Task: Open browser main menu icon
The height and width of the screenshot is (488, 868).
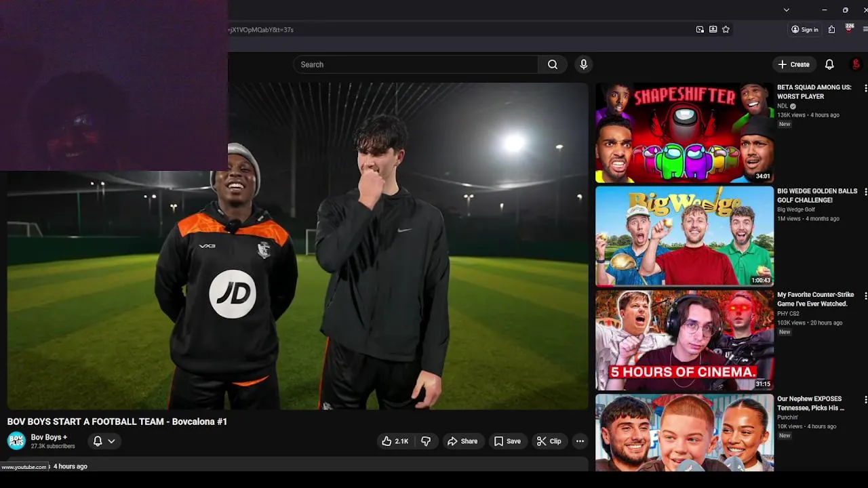Action: pos(865,29)
